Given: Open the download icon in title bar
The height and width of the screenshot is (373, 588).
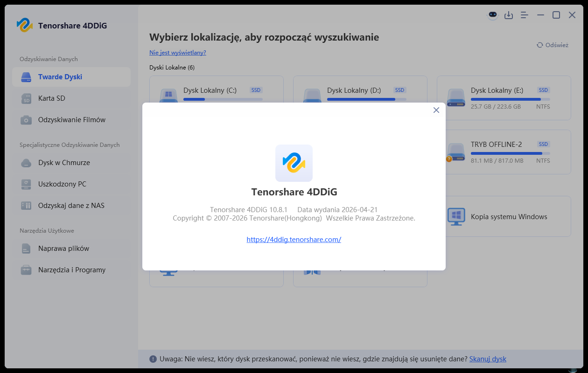Looking at the screenshot, I should click(509, 15).
